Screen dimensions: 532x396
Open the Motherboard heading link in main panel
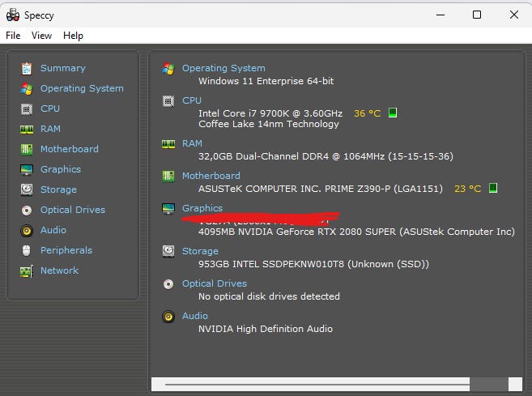(x=211, y=176)
